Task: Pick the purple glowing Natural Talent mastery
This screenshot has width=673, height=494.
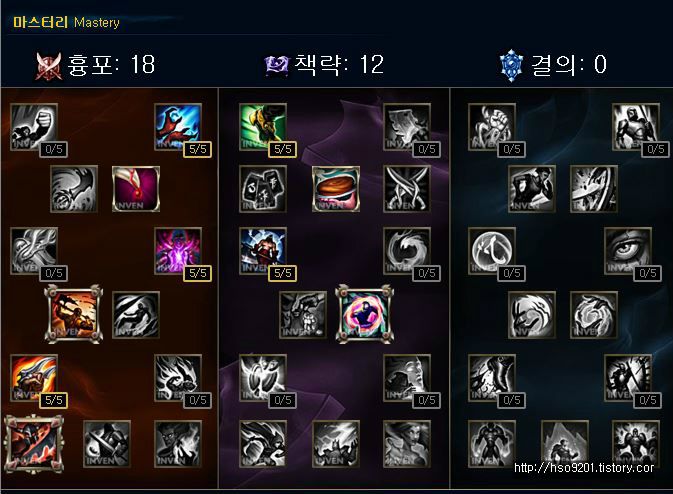Action: point(178,251)
